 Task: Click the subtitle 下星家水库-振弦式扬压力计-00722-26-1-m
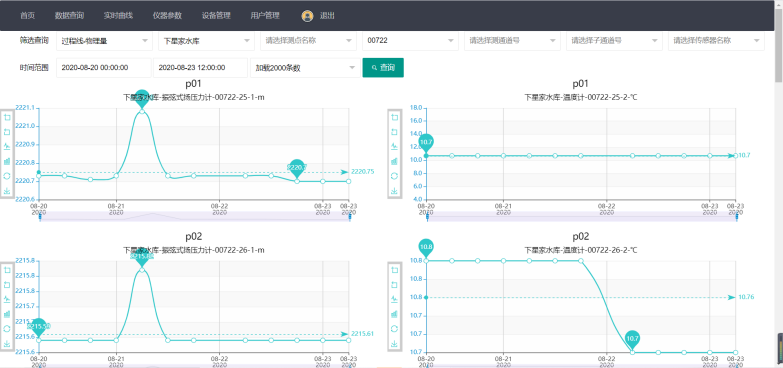click(194, 250)
